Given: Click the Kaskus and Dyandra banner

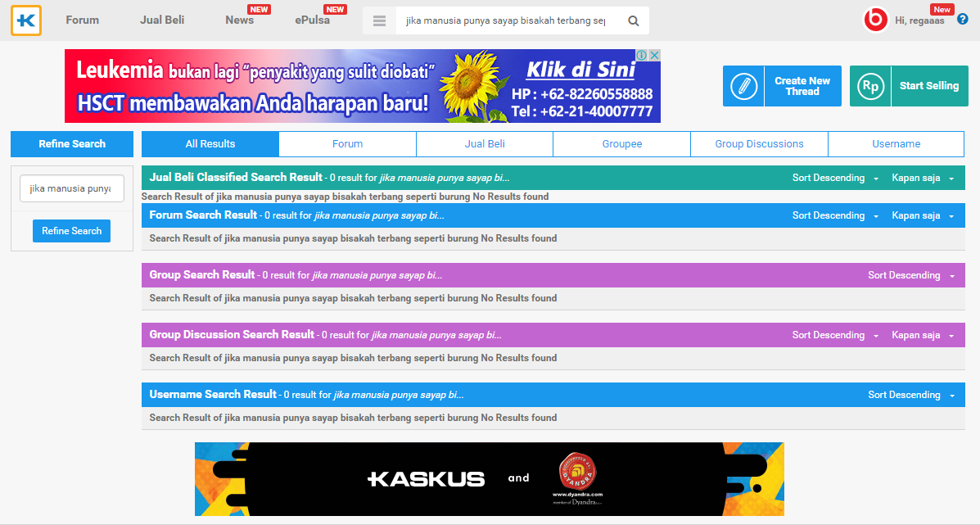Looking at the screenshot, I should [490, 479].
